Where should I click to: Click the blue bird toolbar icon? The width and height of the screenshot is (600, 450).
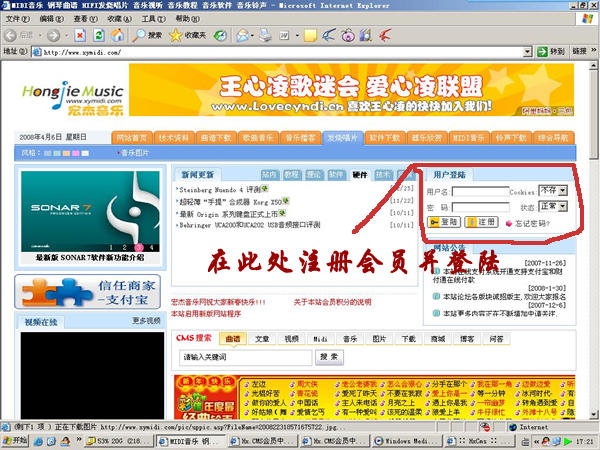click(x=329, y=36)
